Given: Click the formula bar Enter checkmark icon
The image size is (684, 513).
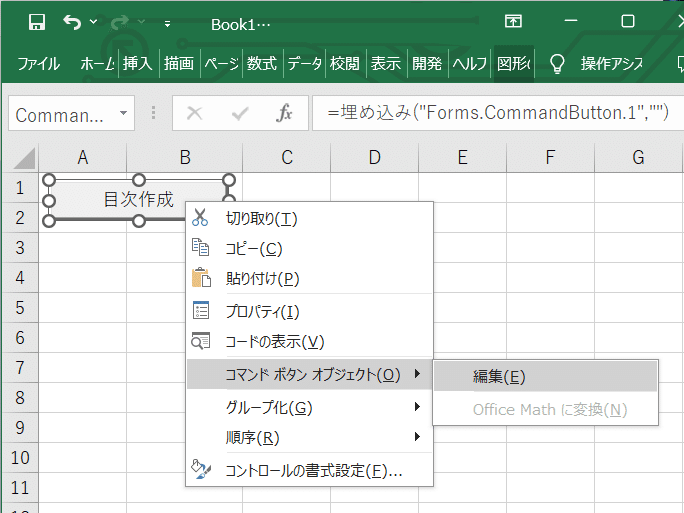Looking at the screenshot, I should click(x=240, y=113).
